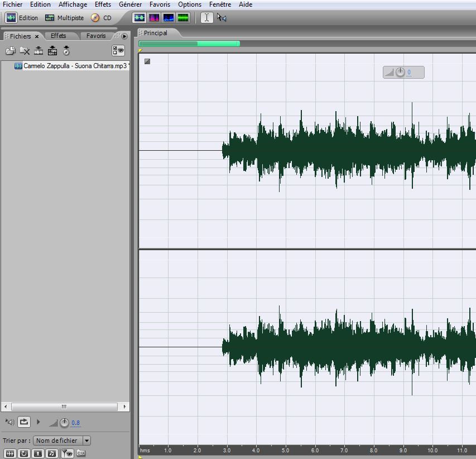
Task: Click the 0.8 preview volume value
Action: [x=75, y=423]
